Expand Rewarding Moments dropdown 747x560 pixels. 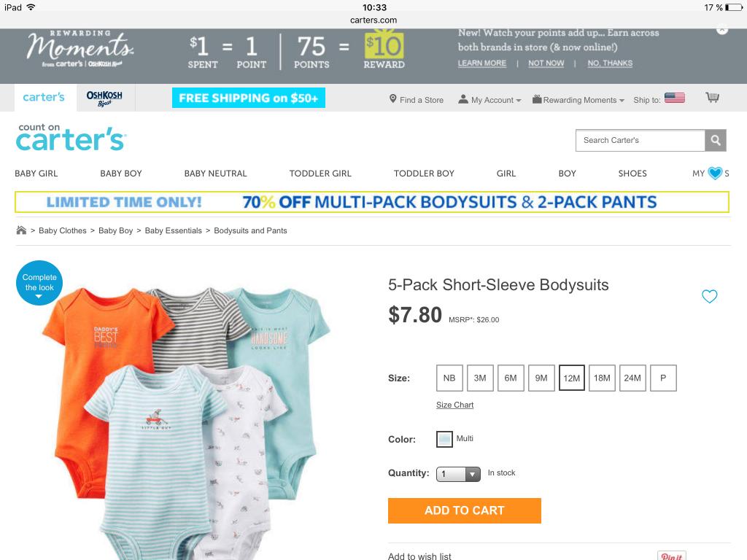click(578, 100)
